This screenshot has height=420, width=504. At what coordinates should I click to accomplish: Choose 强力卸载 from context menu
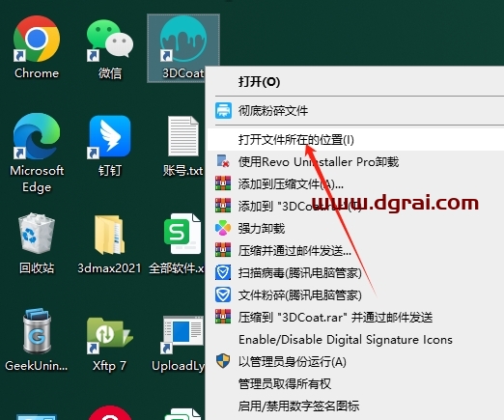355,228
